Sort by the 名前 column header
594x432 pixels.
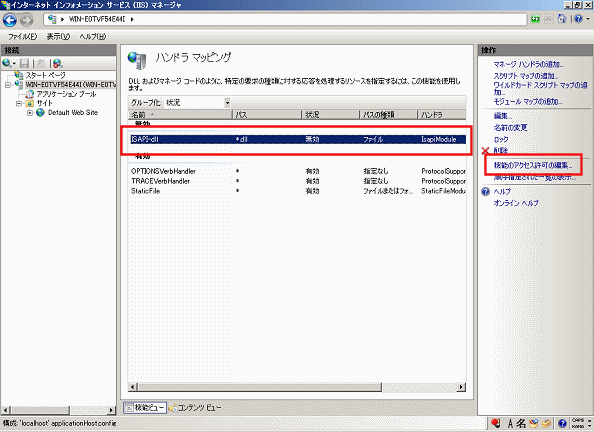180,114
